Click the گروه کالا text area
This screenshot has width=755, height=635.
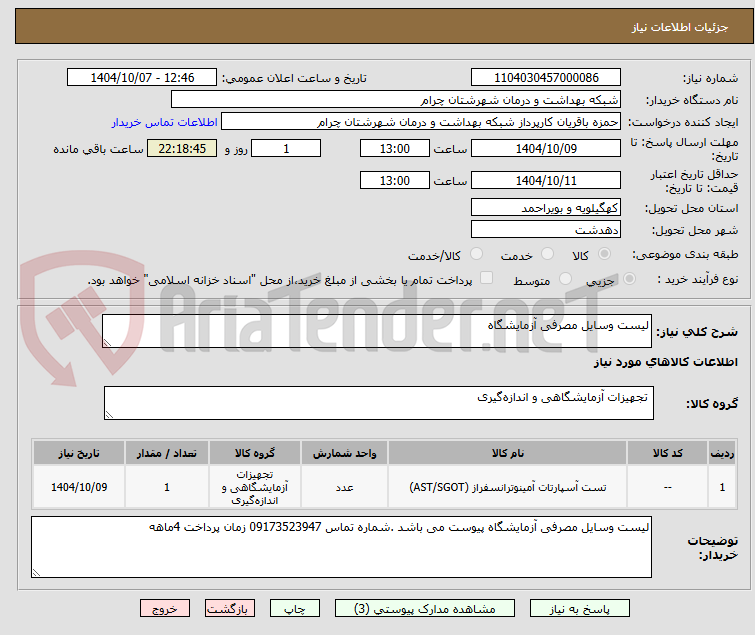point(378,403)
